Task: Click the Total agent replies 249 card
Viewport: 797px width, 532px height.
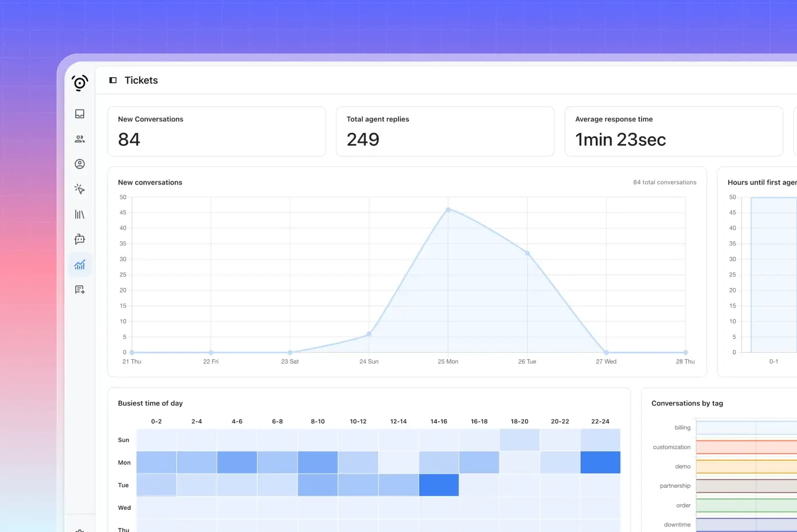Action: (445, 132)
